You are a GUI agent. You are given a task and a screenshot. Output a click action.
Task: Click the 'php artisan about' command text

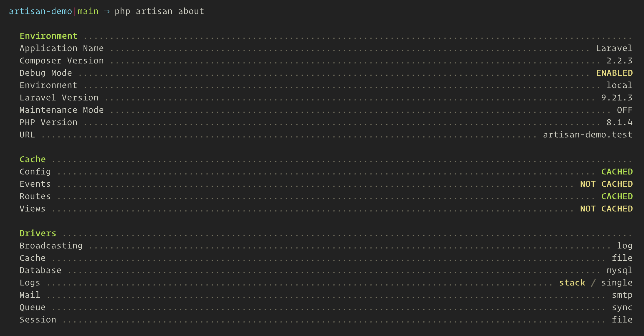pyautogui.click(x=159, y=11)
